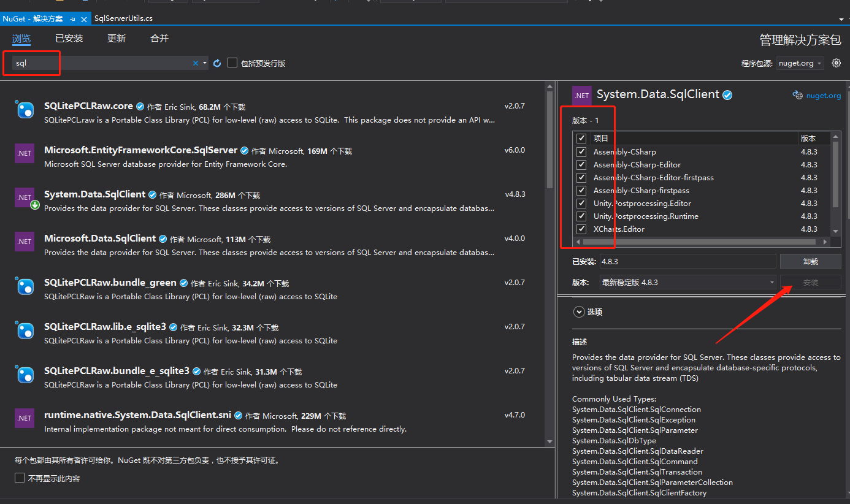
Task: Switch to the Browse tab
Action: coord(21,39)
